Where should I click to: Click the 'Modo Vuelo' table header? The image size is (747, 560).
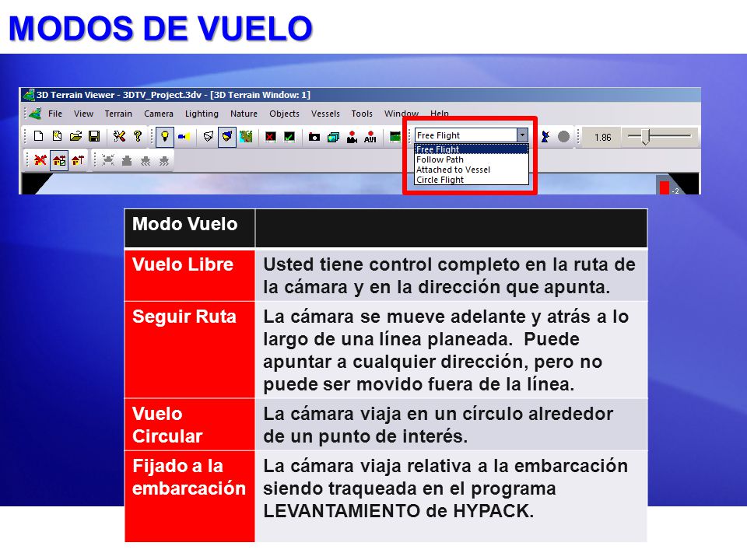[x=190, y=228]
